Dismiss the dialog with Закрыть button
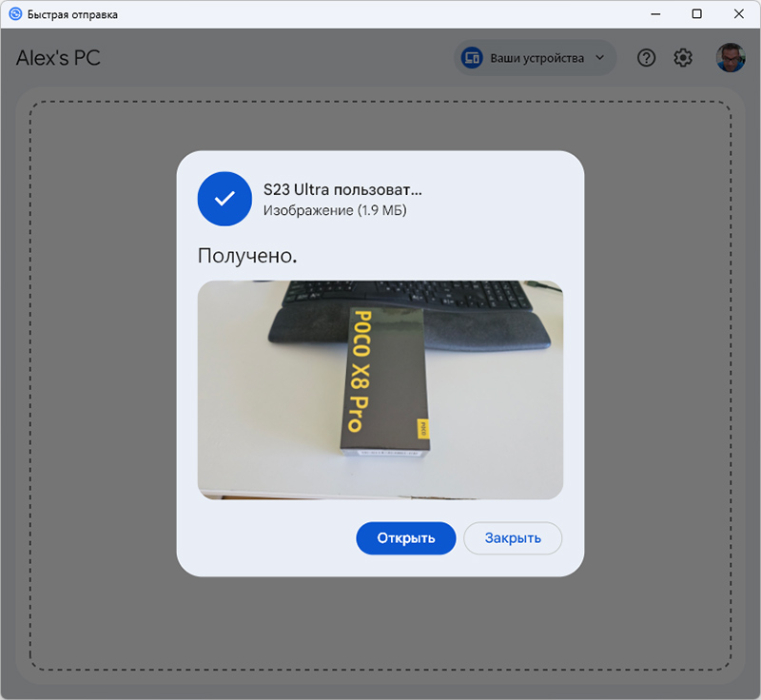 click(513, 538)
